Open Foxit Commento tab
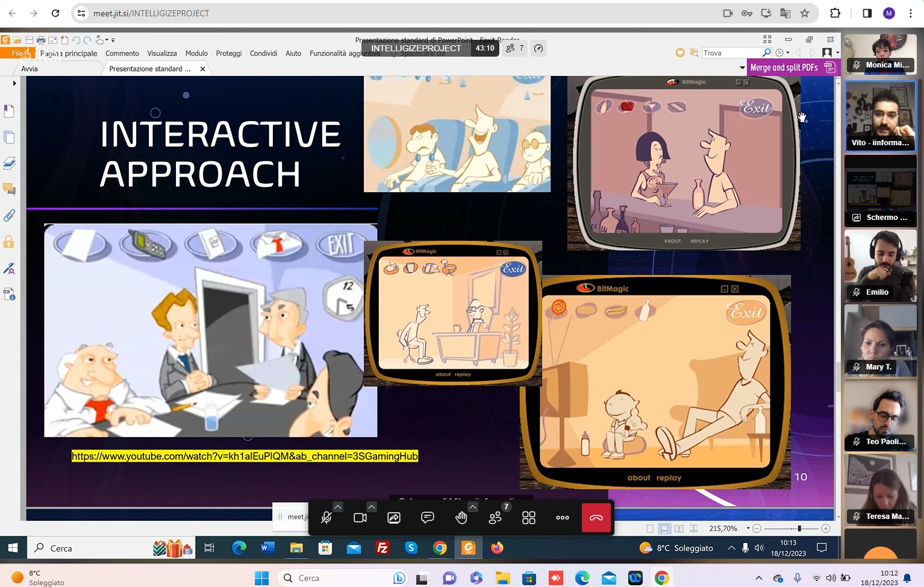Viewport: 924px width, 587px height. (122, 54)
